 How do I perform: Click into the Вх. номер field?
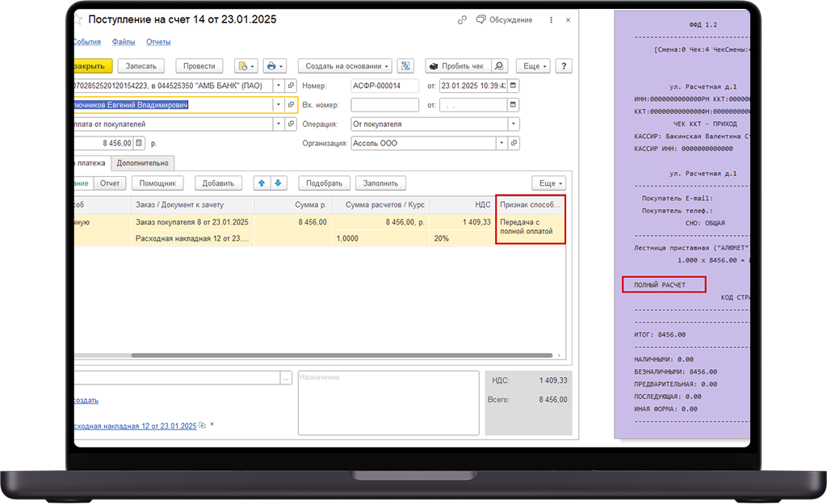(384, 105)
